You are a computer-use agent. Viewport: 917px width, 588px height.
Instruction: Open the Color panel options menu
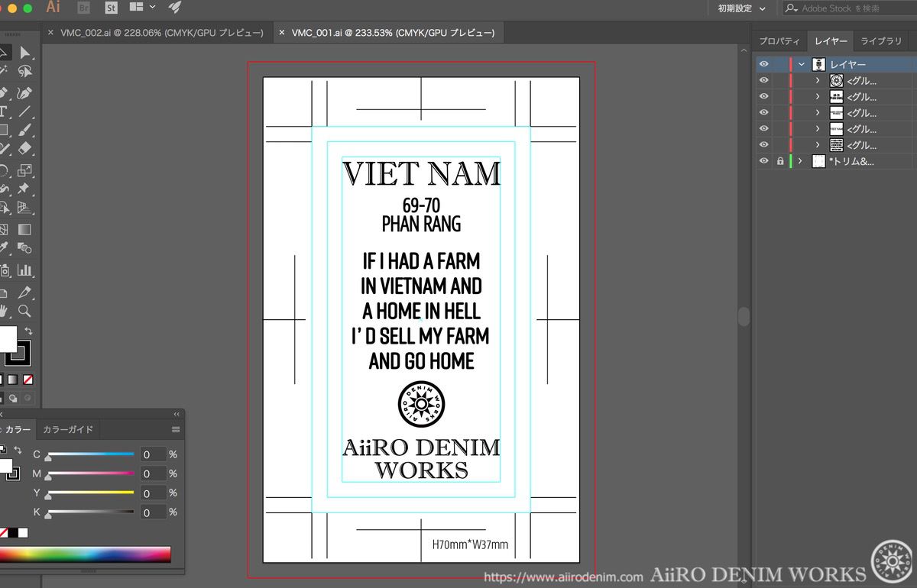pos(176,430)
